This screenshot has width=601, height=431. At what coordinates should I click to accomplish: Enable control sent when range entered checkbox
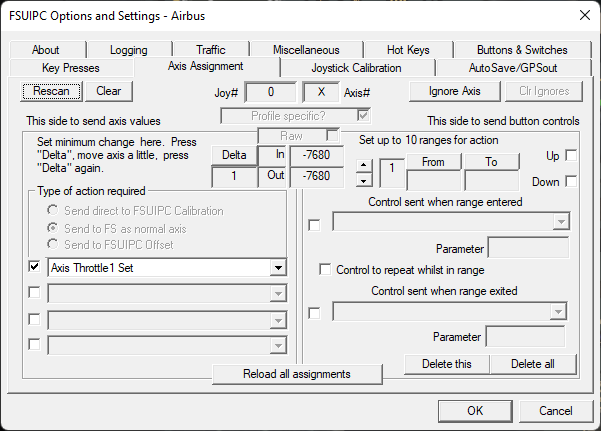[314, 225]
